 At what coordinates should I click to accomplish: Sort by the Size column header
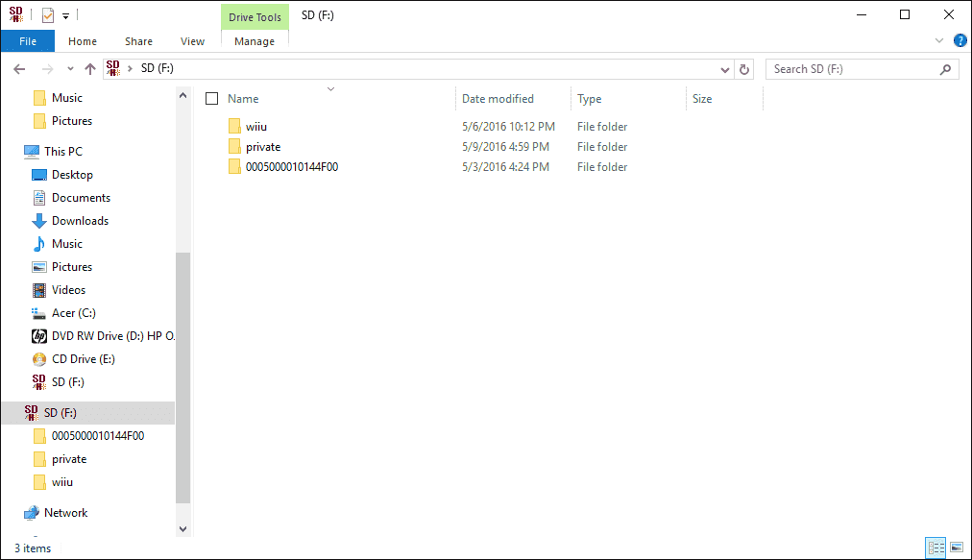[702, 99]
